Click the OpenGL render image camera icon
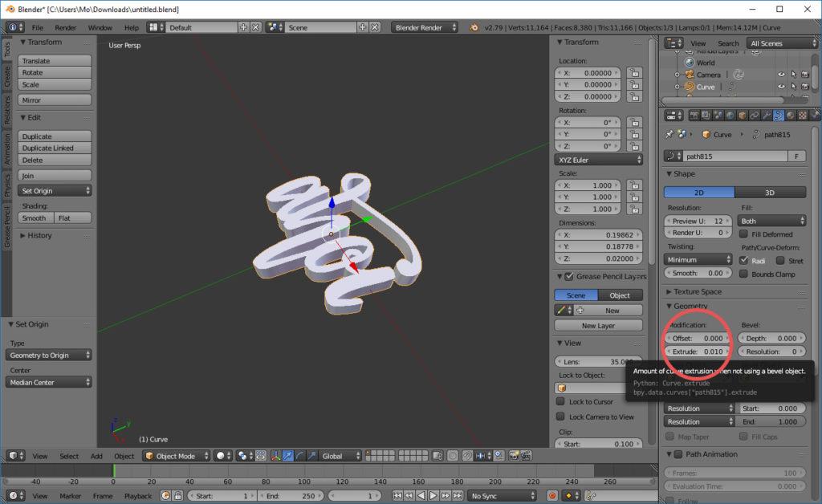The height and width of the screenshot is (504, 822). click(514, 456)
